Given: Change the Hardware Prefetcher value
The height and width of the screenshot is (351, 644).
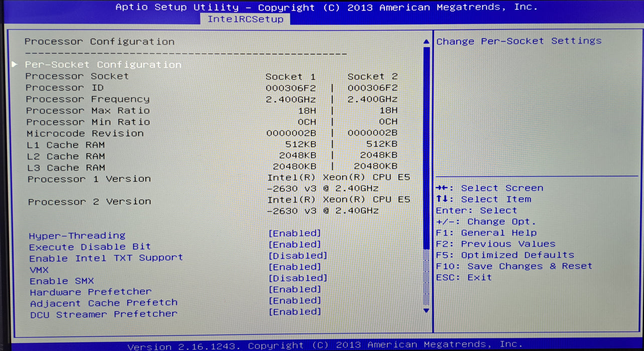Looking at the screenshot, I should 295,289.
